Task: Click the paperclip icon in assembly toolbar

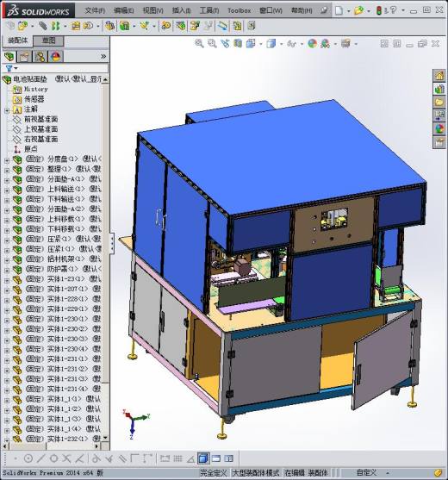Action: pos(42,26)
